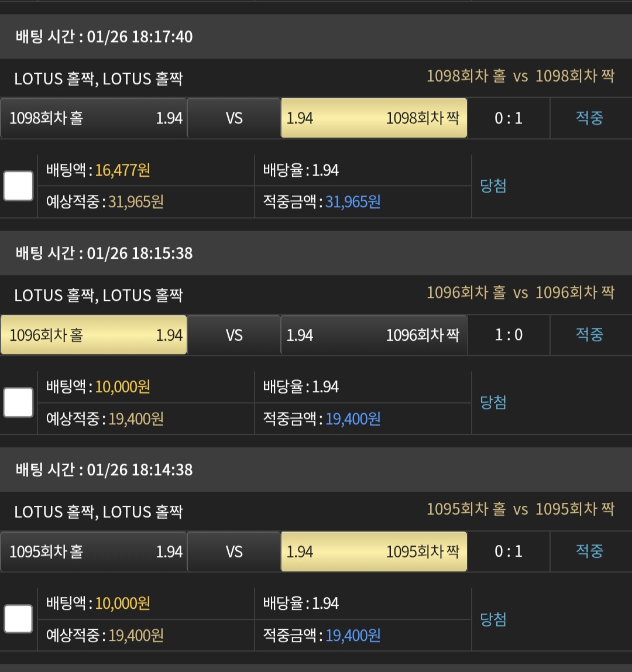632x672 pixels.
Task: Click the VS cell for round 1098
Action: tap(234, 118)
